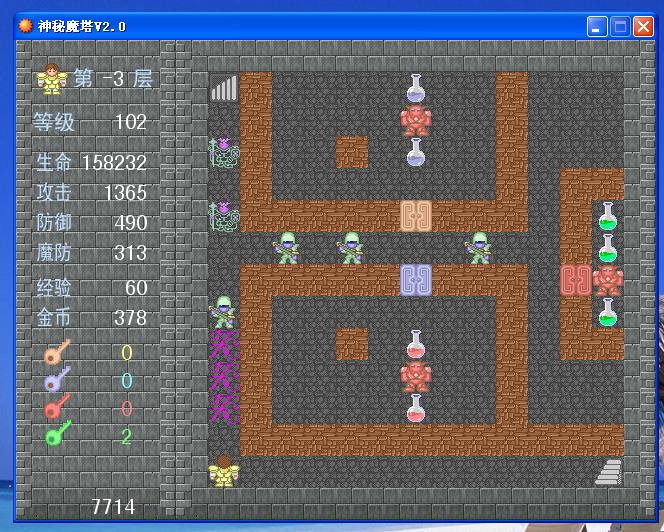Click the number 7714 at sidebar bottom
The height and width of the screenshot is (532, 664).
click(x=113, y=507)
